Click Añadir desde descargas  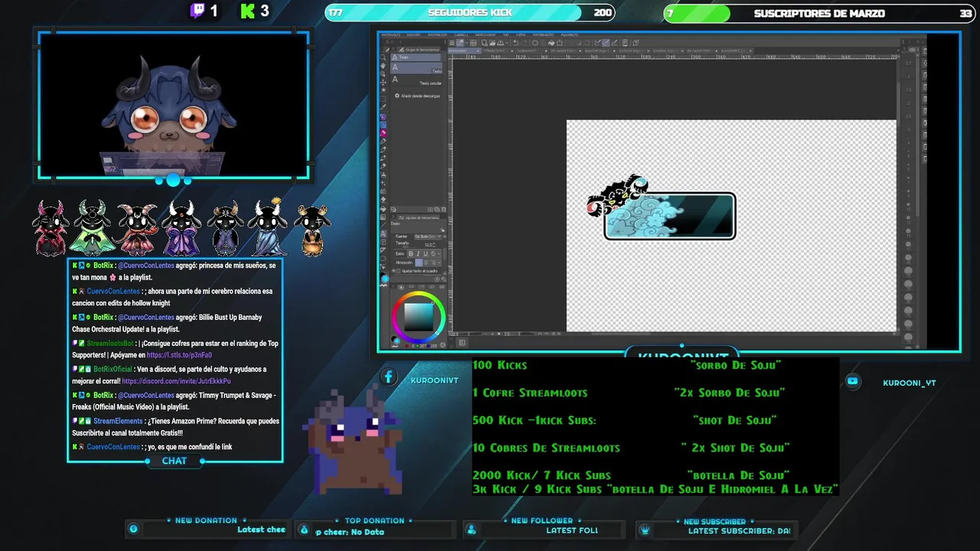pyautogui.click(x=417, y=96)
